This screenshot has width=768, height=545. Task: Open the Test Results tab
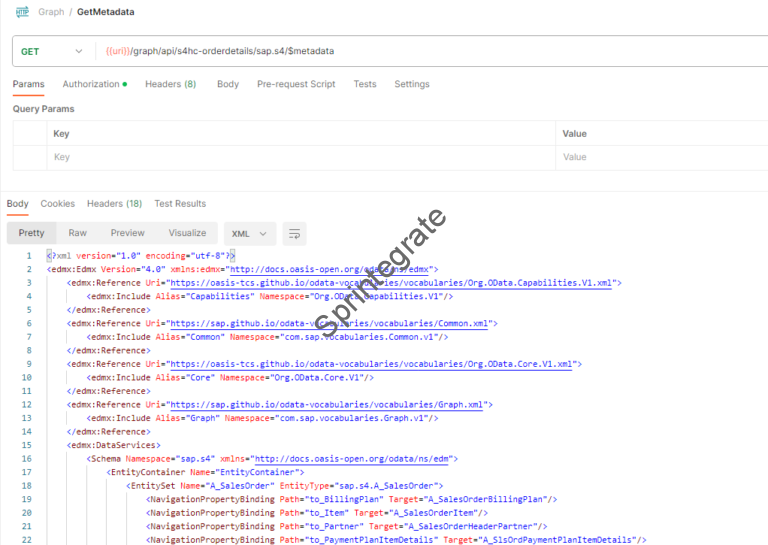(180, 204)
